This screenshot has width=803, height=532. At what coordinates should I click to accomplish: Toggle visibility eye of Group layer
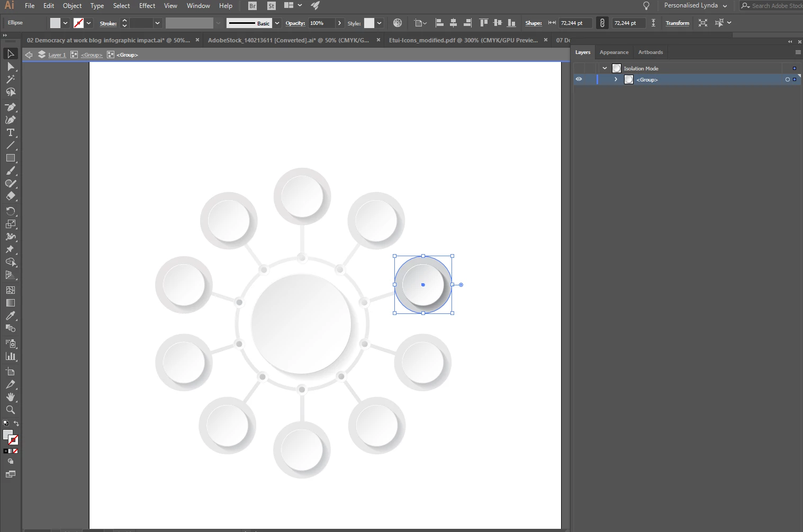coord(579,79)
